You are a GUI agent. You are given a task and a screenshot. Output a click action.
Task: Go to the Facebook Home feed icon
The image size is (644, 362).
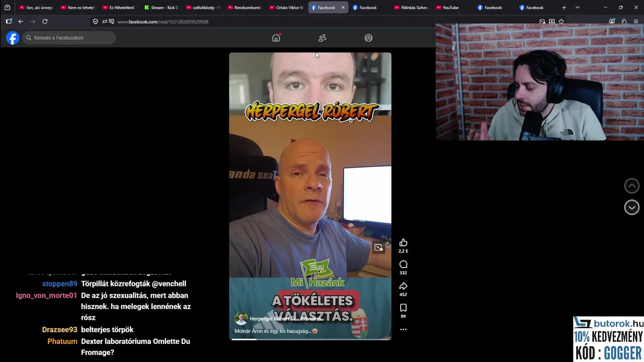[276, 38]
